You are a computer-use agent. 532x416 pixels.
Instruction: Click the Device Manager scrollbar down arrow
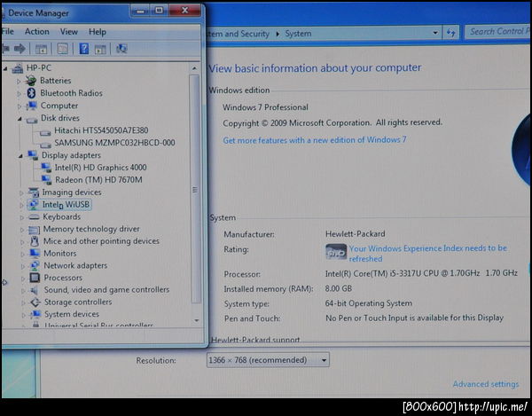196,320
